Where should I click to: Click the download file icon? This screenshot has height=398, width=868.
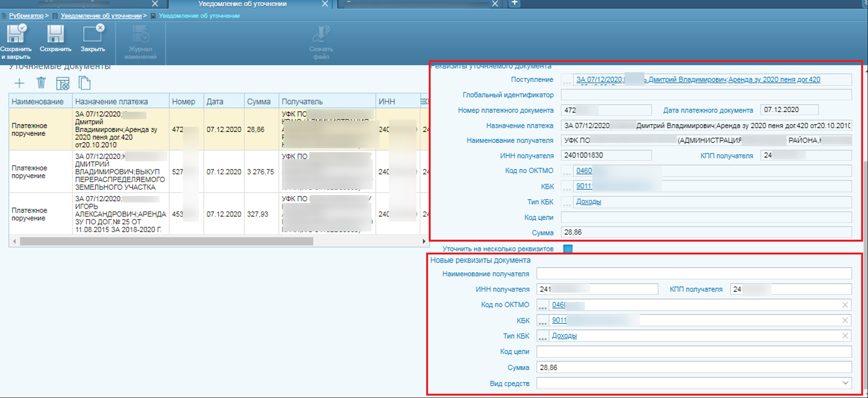pos(321,35)
